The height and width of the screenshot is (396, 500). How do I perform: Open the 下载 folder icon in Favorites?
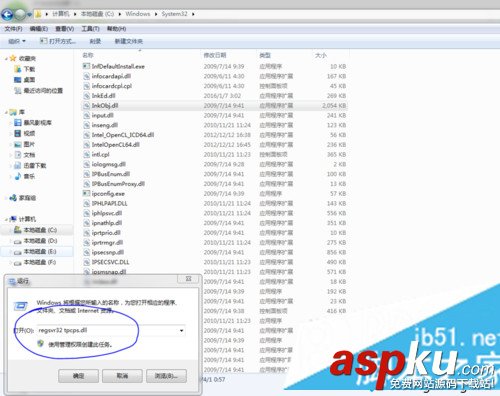click(18, 69)
